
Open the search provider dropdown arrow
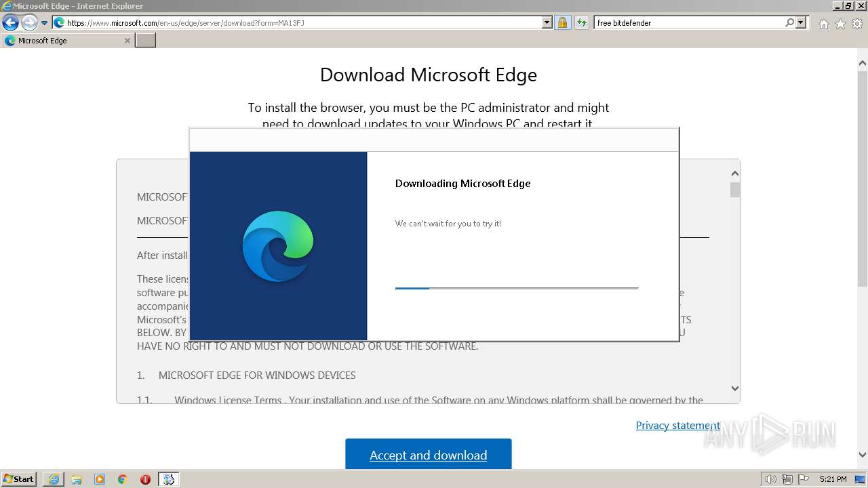(x=801, y=22)
